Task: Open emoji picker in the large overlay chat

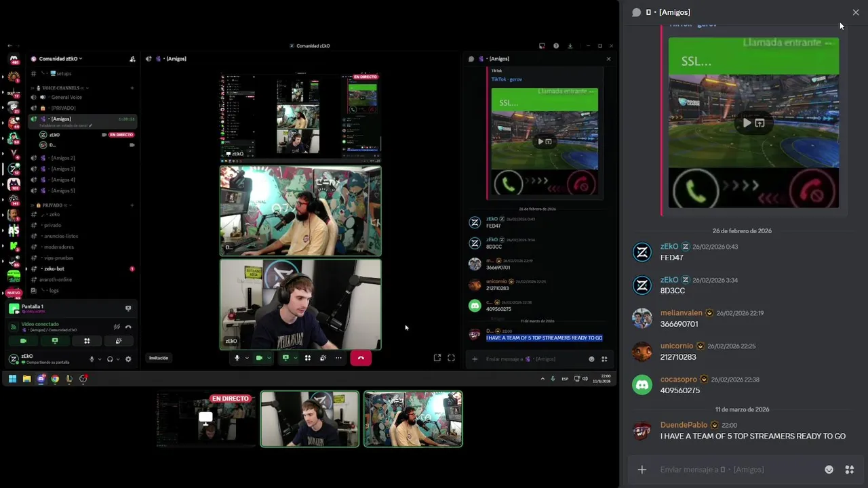Action: pos(829,469)
